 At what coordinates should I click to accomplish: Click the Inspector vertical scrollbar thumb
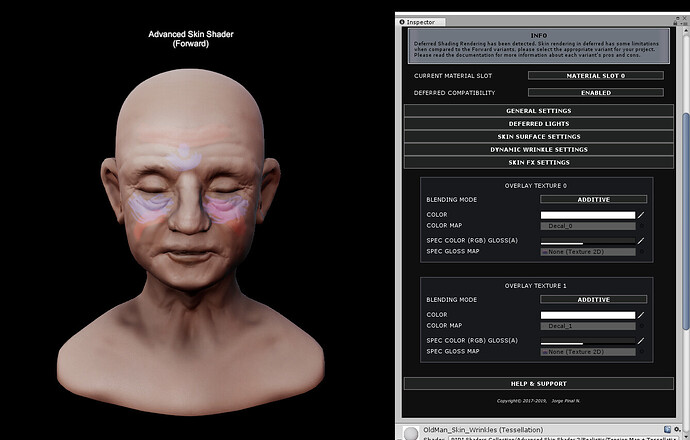tap(686, 220)
